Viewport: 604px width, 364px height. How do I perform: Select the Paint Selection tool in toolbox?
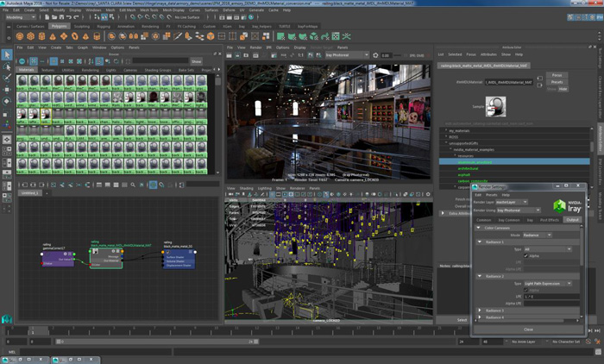click(7, 78)
